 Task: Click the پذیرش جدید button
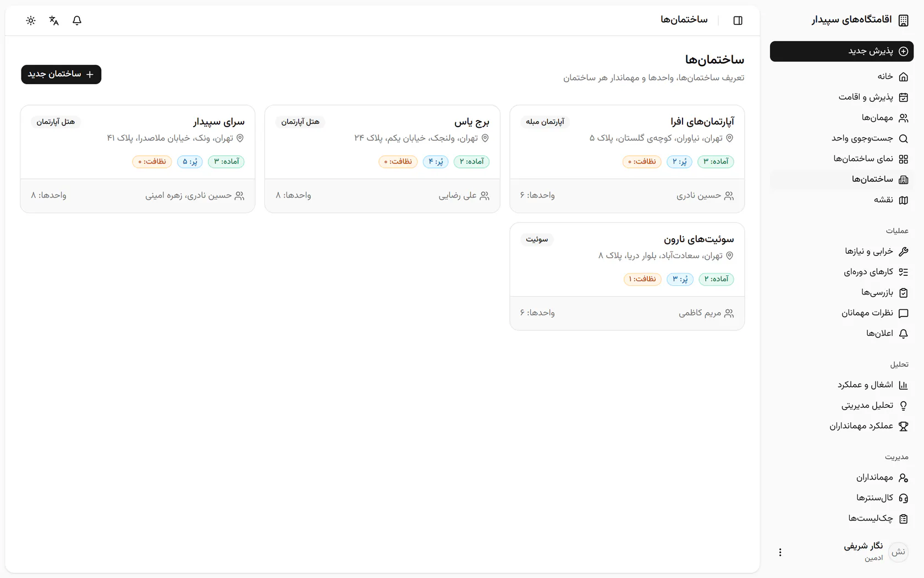tap(842, 51)
